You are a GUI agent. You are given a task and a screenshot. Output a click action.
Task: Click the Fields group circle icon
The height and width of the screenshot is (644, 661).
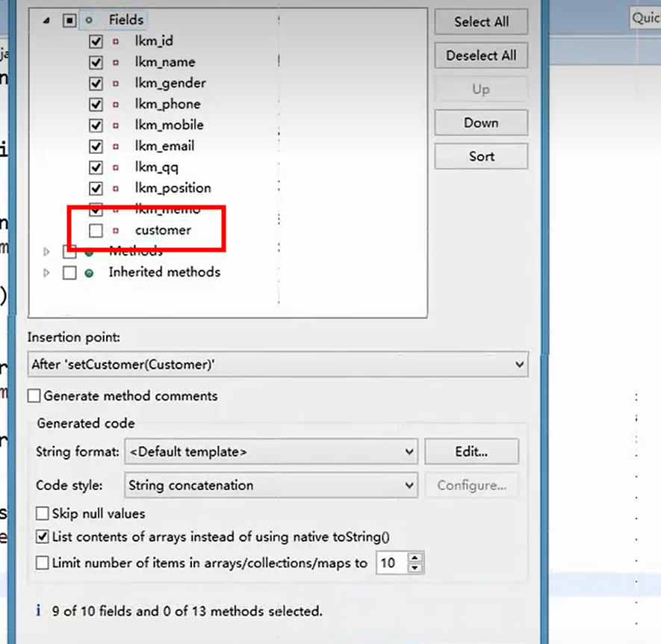89,20
